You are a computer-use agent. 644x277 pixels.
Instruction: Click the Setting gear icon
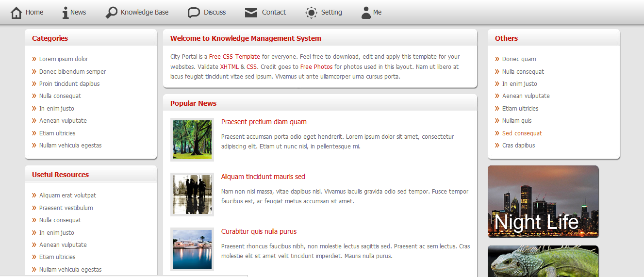(x=311, y=13)
